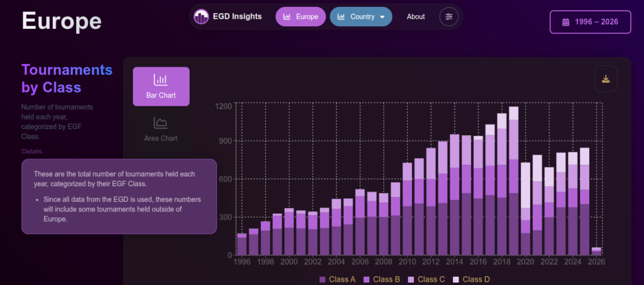Expand the Country dropdown arrow

382,17
